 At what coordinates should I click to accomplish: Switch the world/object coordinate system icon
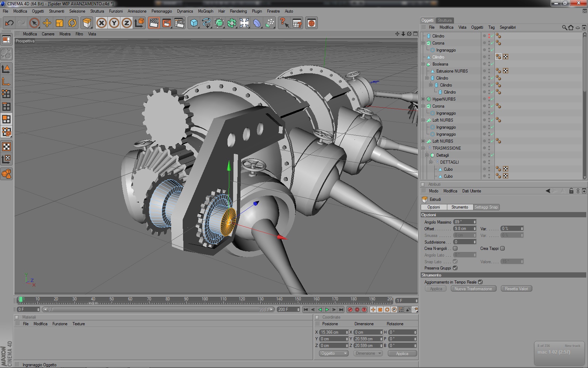pos(139,23)
